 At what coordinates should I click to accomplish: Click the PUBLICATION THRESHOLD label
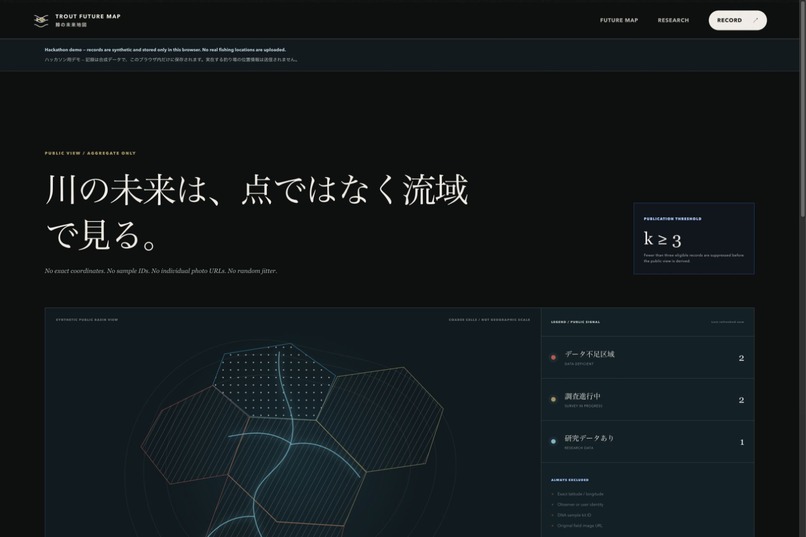(x=672, y=219)
